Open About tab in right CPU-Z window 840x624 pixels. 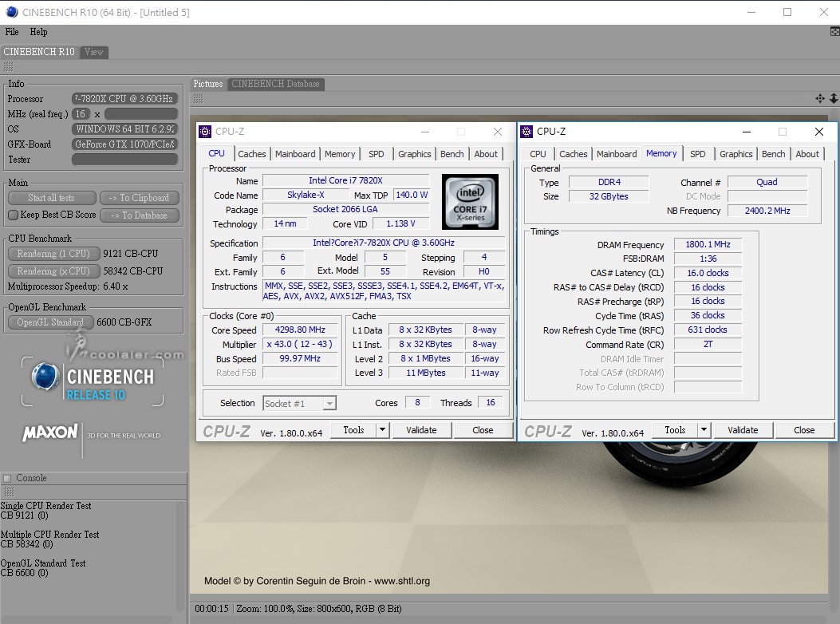[x=806, y=154]
